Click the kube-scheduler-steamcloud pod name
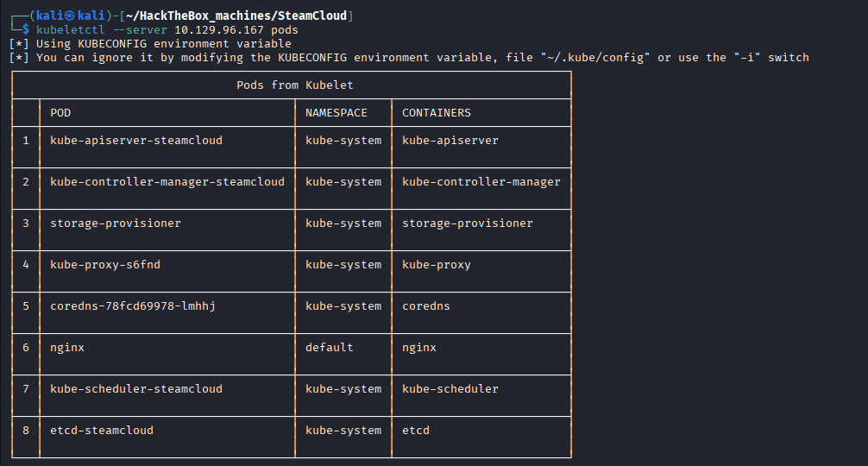 136,389
